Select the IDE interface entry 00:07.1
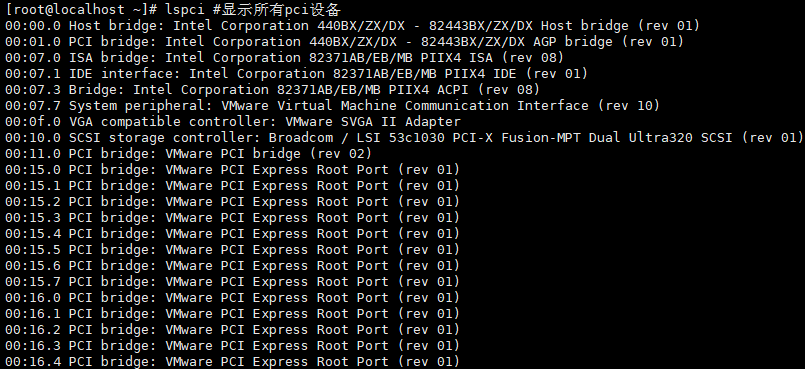The height and width of the screenshot is (369, 805). point(297,73)
